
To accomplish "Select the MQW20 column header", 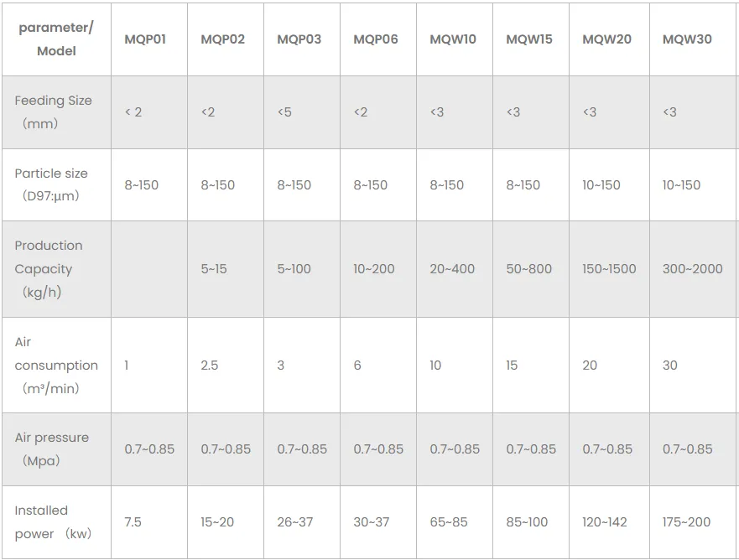I will 606,39.
